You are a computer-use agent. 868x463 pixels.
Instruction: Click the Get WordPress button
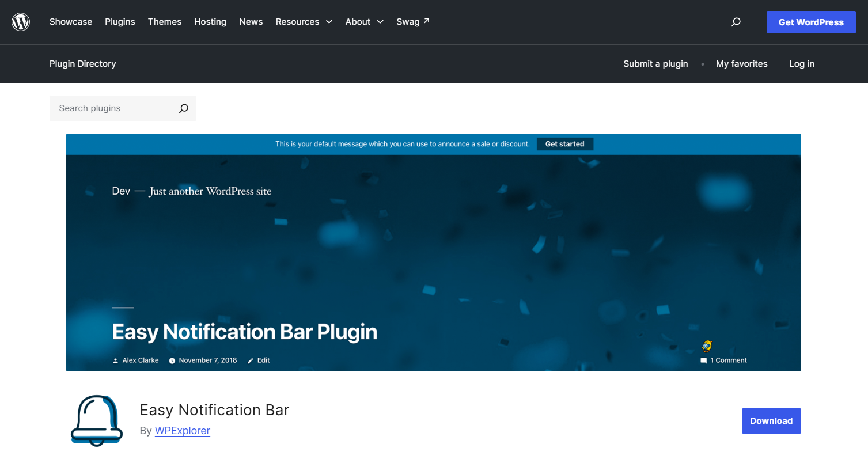pyautogui.click(x=811, y=22)
